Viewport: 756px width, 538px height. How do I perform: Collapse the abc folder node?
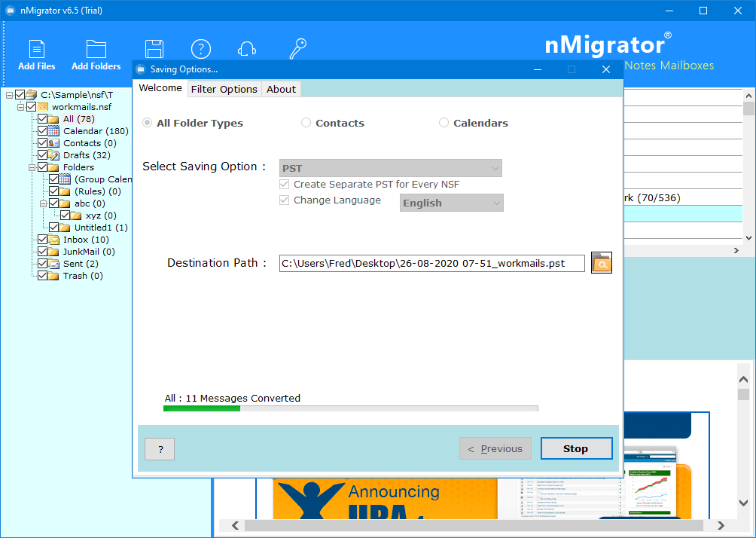(x=43, y=203)
